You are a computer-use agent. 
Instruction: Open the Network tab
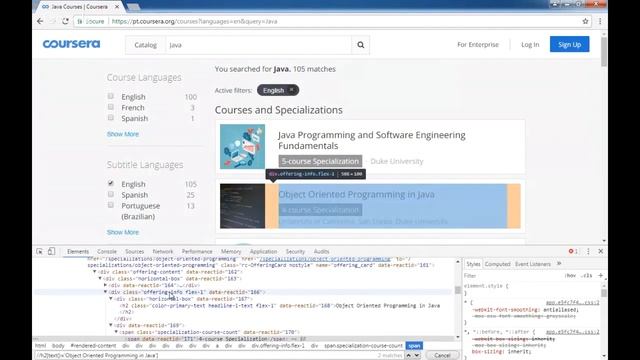(163, 251)
